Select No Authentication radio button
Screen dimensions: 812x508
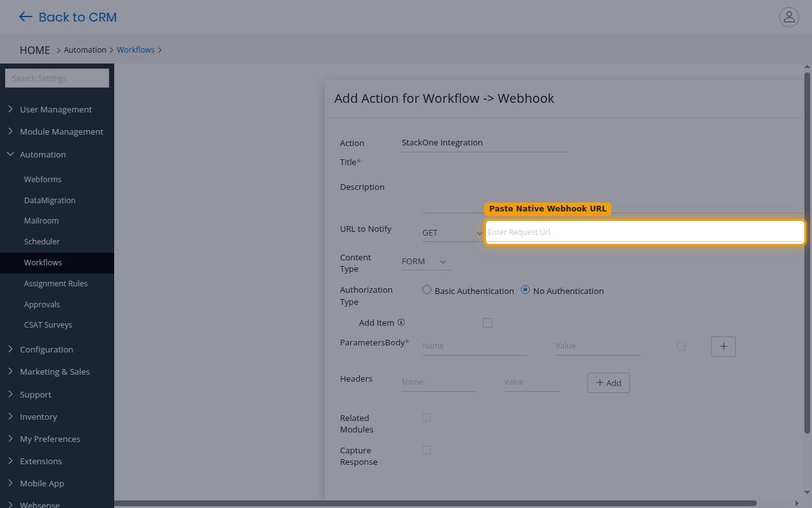(x=525, y=290)
